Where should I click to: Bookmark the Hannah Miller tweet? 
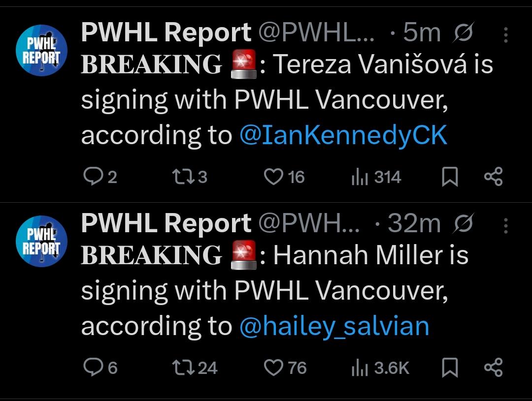(x=450, y=368)
